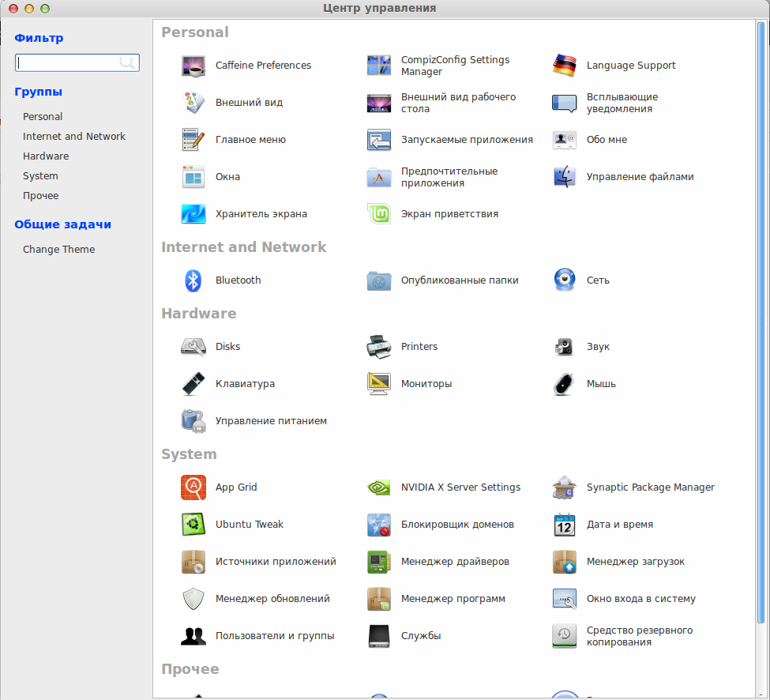
Task: Click the vertical scrollbar handle
Action: coord(761,322)
